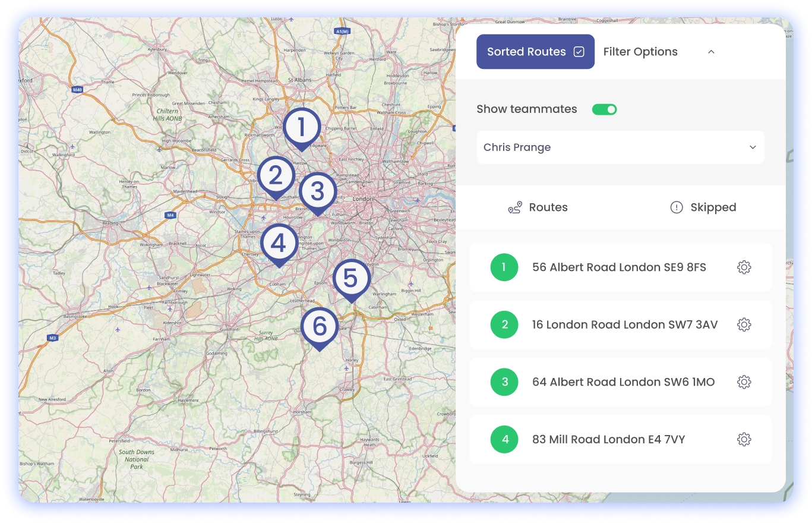Click the South Downs National Park label
Viewport: 812px width, 523px height.
click(137, 459)
